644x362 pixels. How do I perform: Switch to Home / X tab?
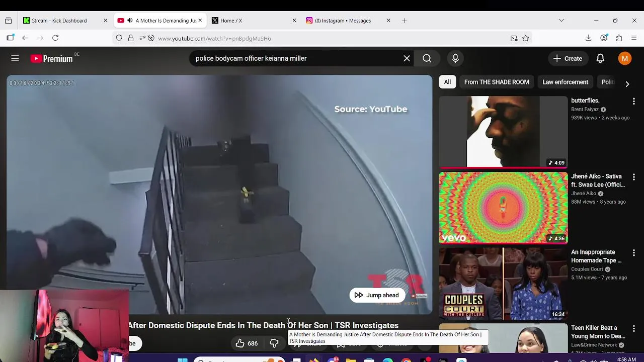click(x=254, y=21)
